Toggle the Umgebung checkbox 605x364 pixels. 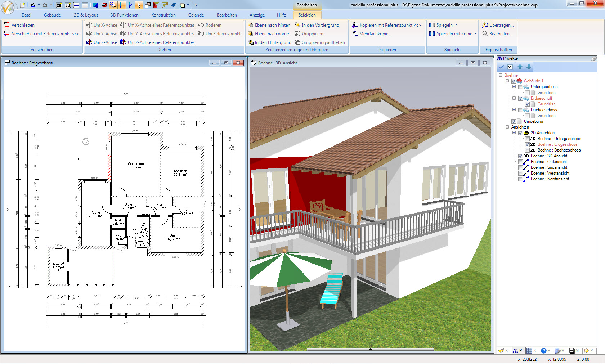pyautogui.click(x=514, y=121)
